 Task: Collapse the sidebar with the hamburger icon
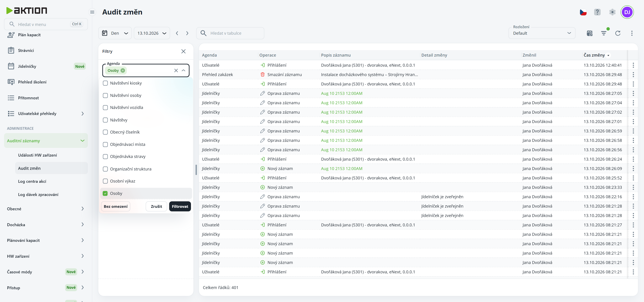pyautogui.click(x=92, y=12)
